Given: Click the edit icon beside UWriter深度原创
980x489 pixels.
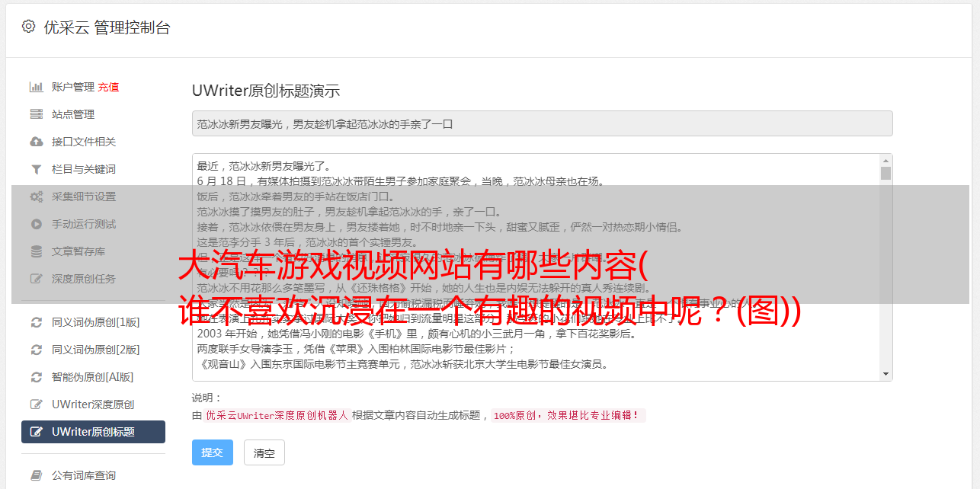Looking at the screenshot, I should tap(36, 404).
